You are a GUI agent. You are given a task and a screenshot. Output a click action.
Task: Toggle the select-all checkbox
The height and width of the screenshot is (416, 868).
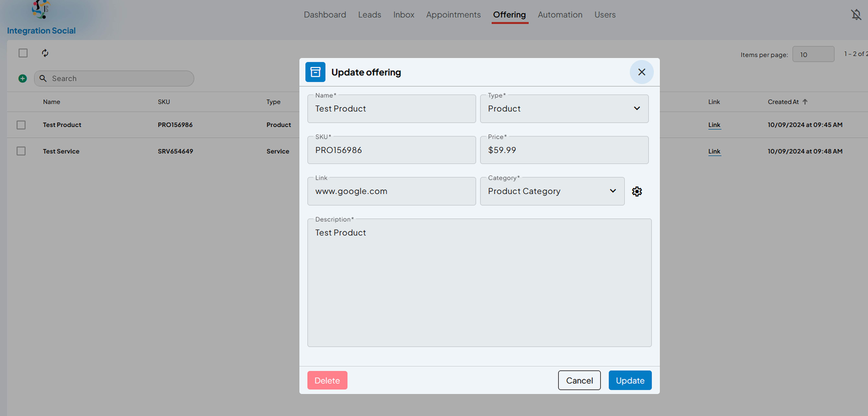click(23, 53)
